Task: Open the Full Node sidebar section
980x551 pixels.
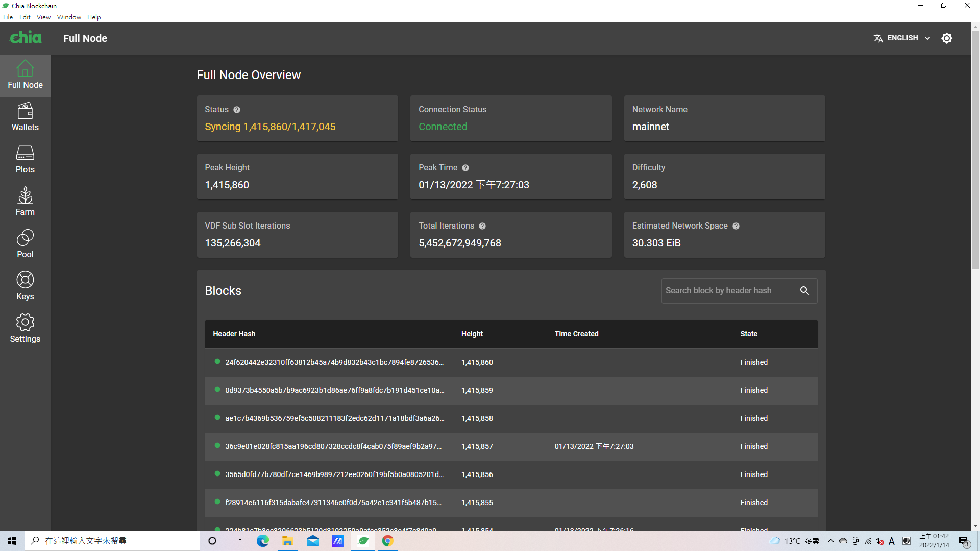Action: (25, 76)
